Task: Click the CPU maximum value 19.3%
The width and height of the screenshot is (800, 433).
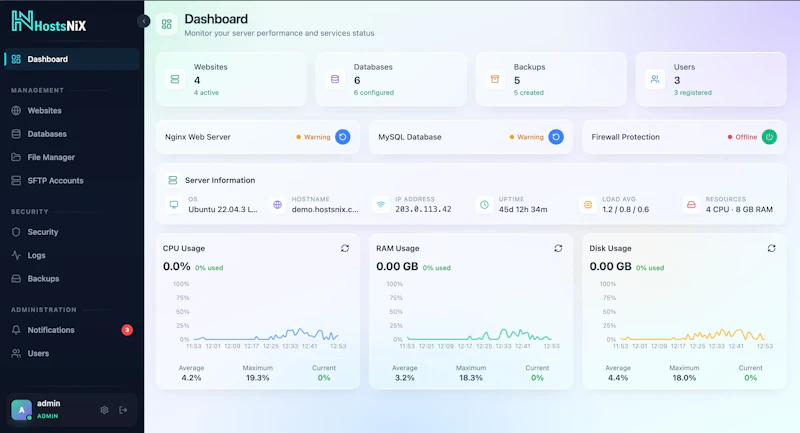Action: [x=258, y=378]
